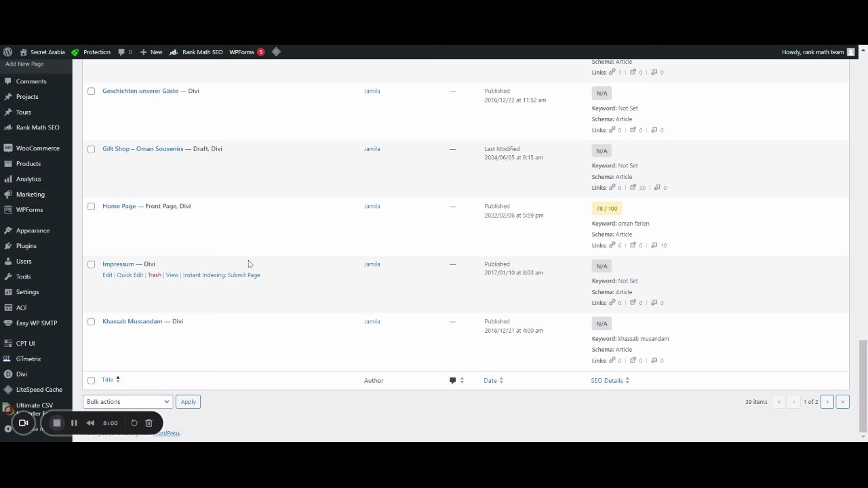Trash the Impressum page

tap(155, 275)
